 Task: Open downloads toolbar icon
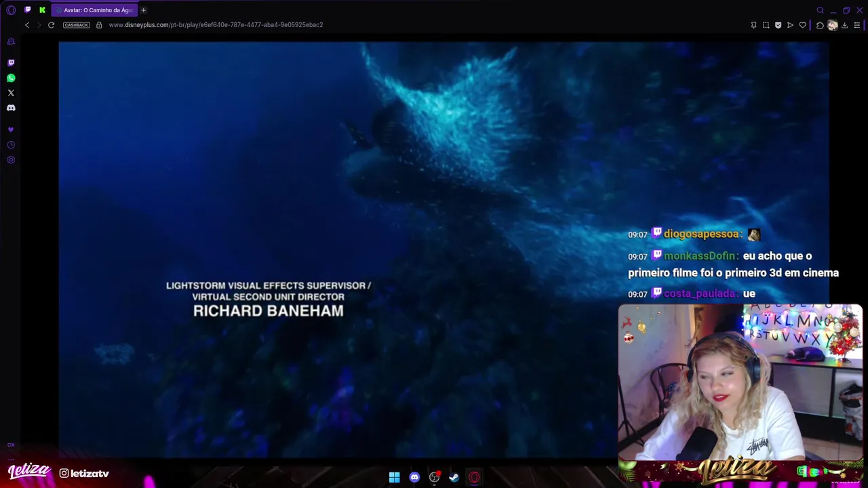[844, 25]
